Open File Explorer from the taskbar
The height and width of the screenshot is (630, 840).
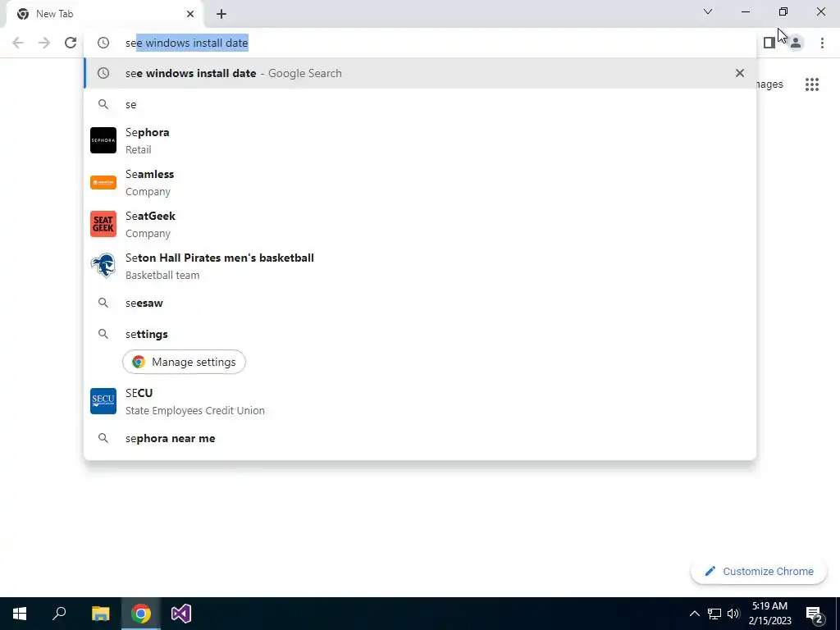point(100,614)
